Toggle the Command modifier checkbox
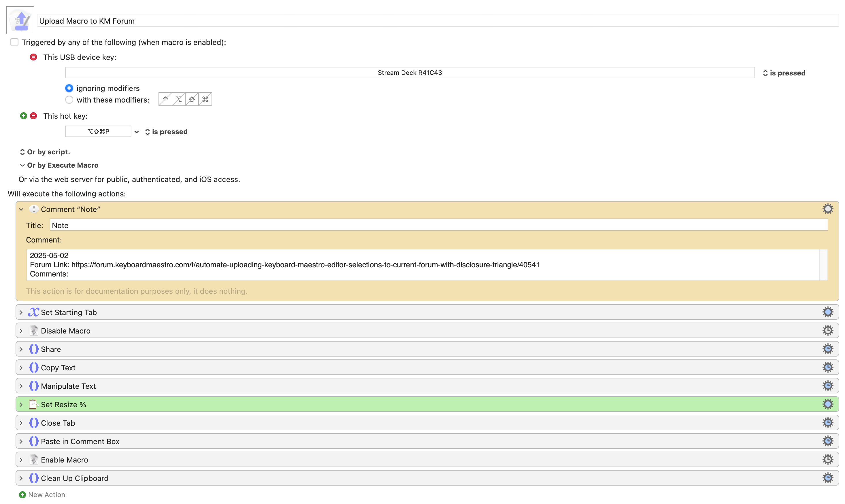 (x=205, y=99)
